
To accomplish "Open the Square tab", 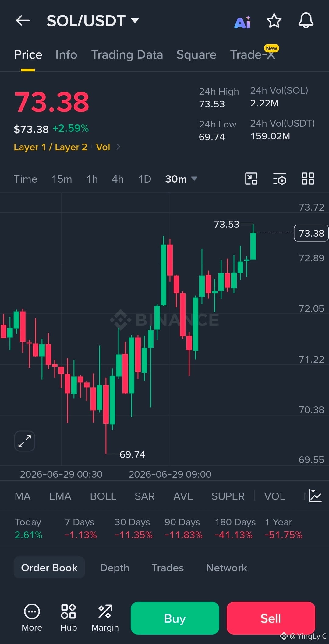I will tap(196, 55).
